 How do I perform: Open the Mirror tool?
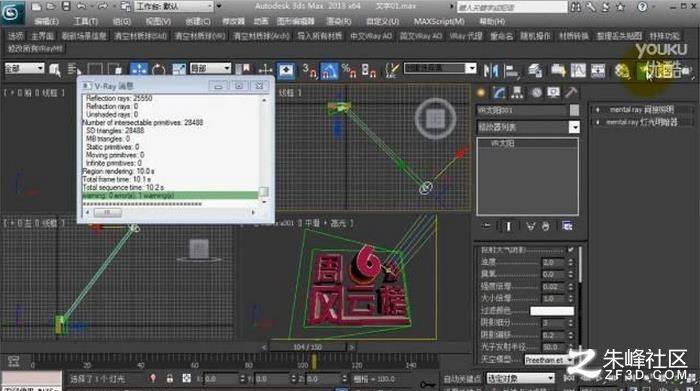tap(491, 70)
